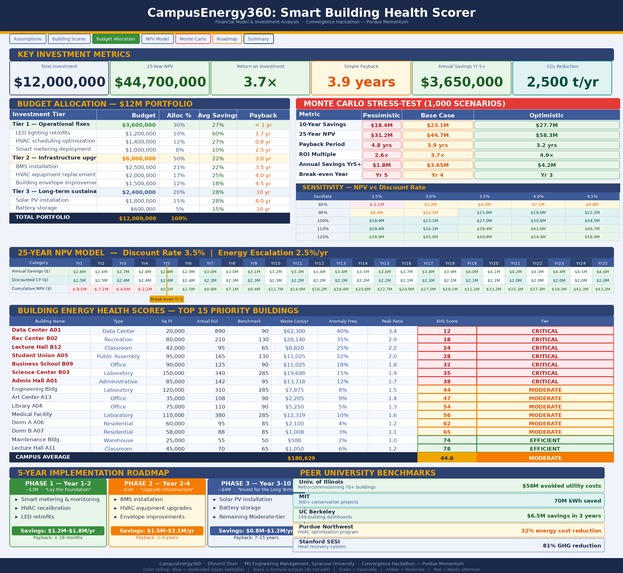623x573 pixels.
Task: Click the Yr25 column header in NPV model
Action: 602,263
